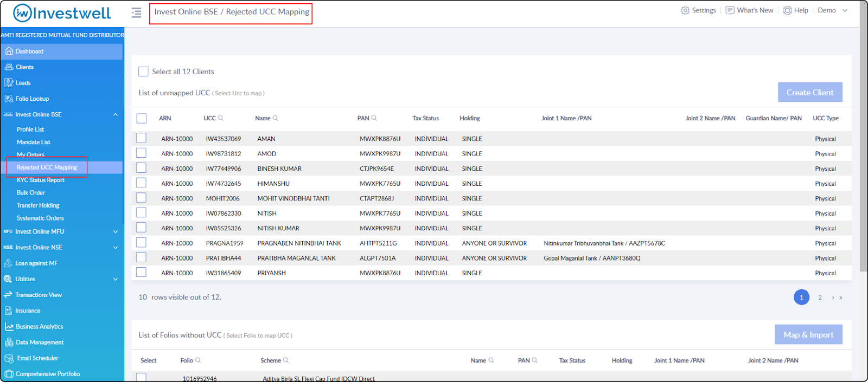Search folios table Name column icon
868x382 pixels.
pyautogui.click(x=491, y=360)
